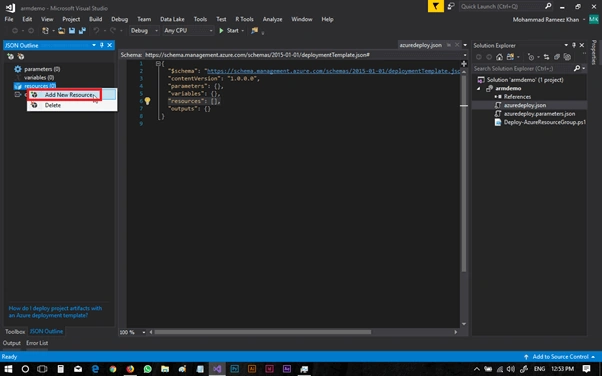
Task: Click the Solution Explorer views switcher icon
Action: point(510,57)
